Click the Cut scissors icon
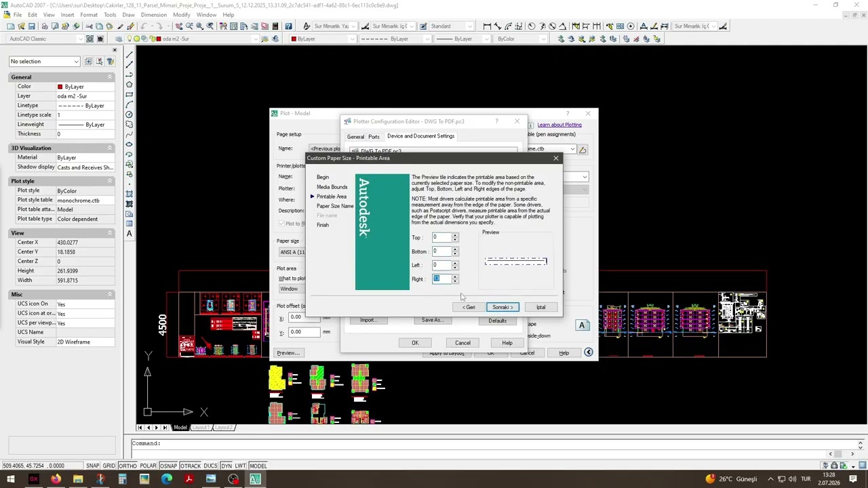Screen dimensions: 868x488 tap(89, 26)
